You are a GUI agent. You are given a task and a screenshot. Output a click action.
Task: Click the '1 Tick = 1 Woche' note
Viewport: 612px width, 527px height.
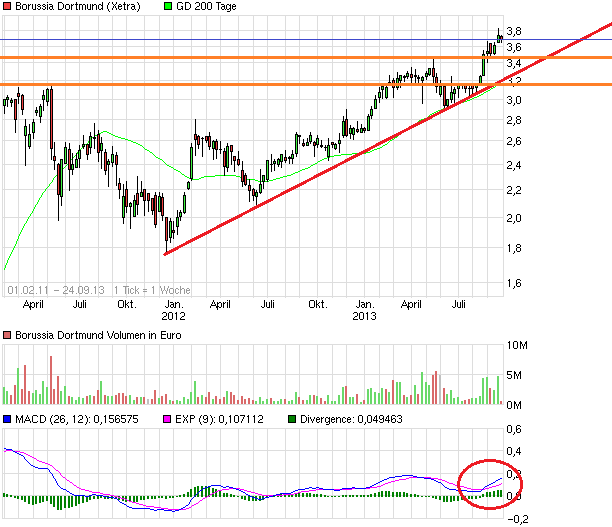(x=152, y=290)
